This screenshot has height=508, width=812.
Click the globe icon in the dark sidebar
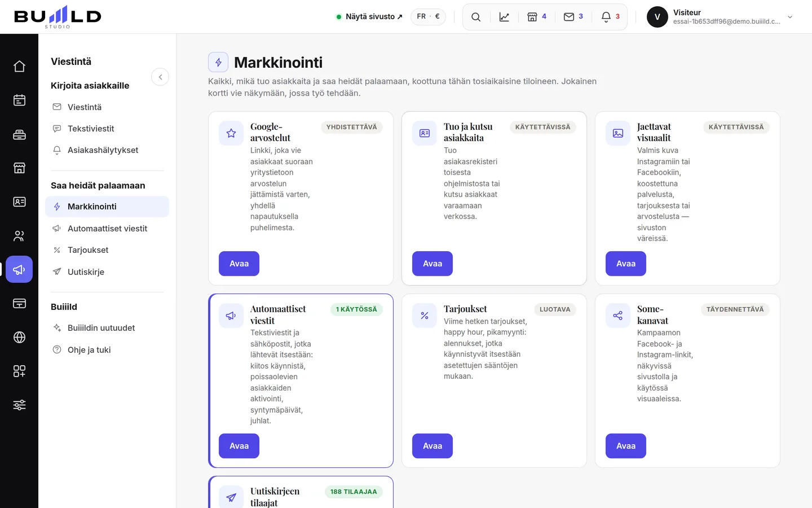click(x=19, y=338)
